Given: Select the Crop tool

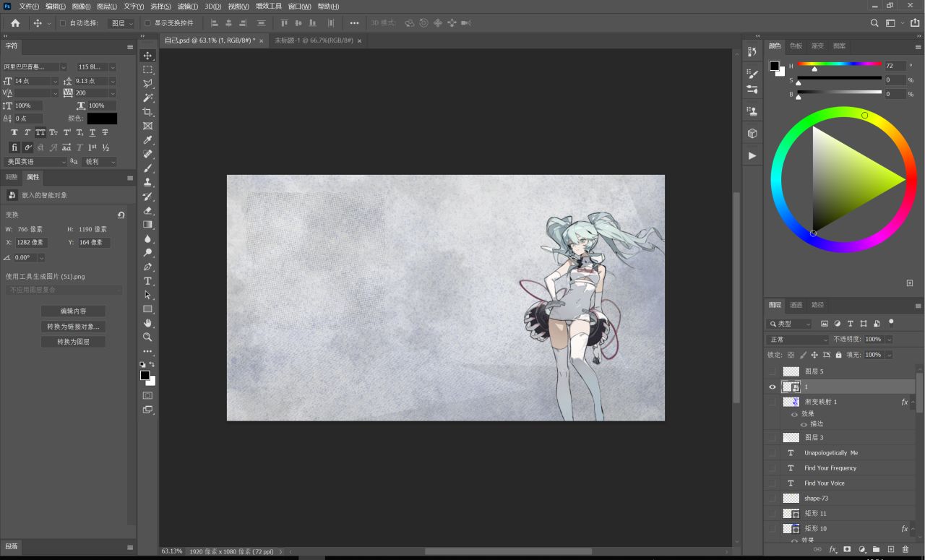Looking at the screenshot, I should tap(147, 112).
